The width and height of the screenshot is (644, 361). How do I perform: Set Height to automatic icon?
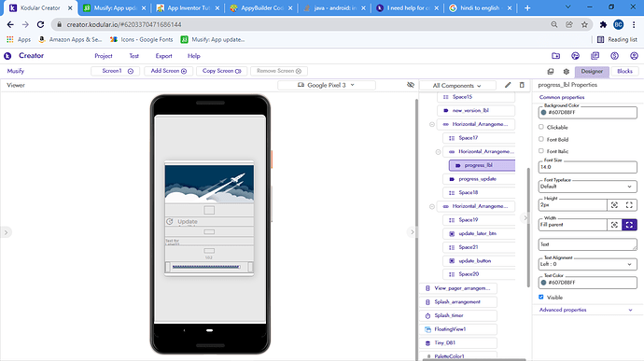(x=614, y=205)
